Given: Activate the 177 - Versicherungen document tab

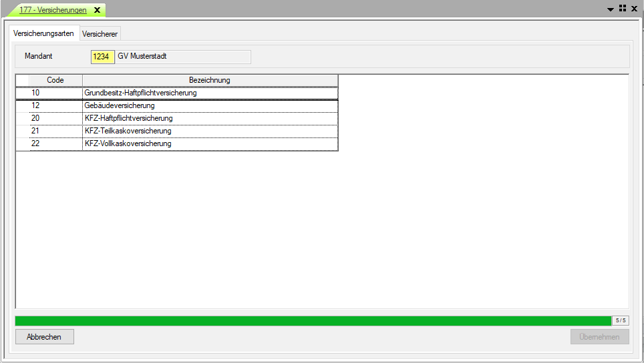Looking at the screenshot, I should coord(53,10).
